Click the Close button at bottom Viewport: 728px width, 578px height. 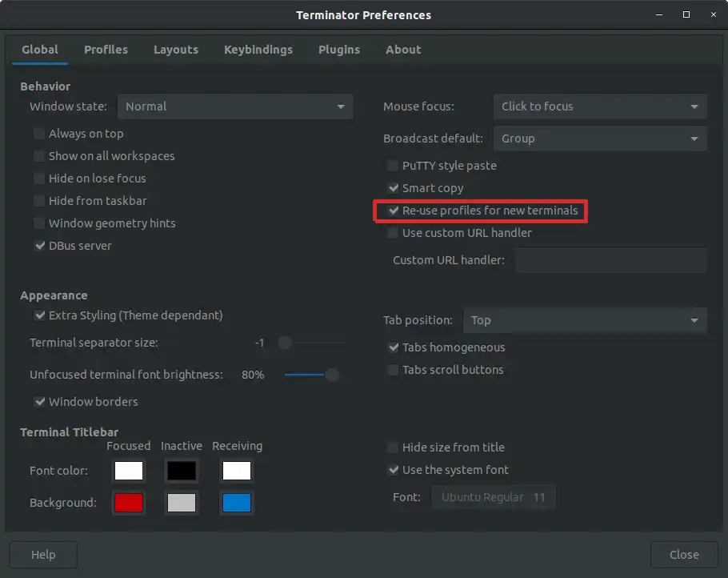684,555
